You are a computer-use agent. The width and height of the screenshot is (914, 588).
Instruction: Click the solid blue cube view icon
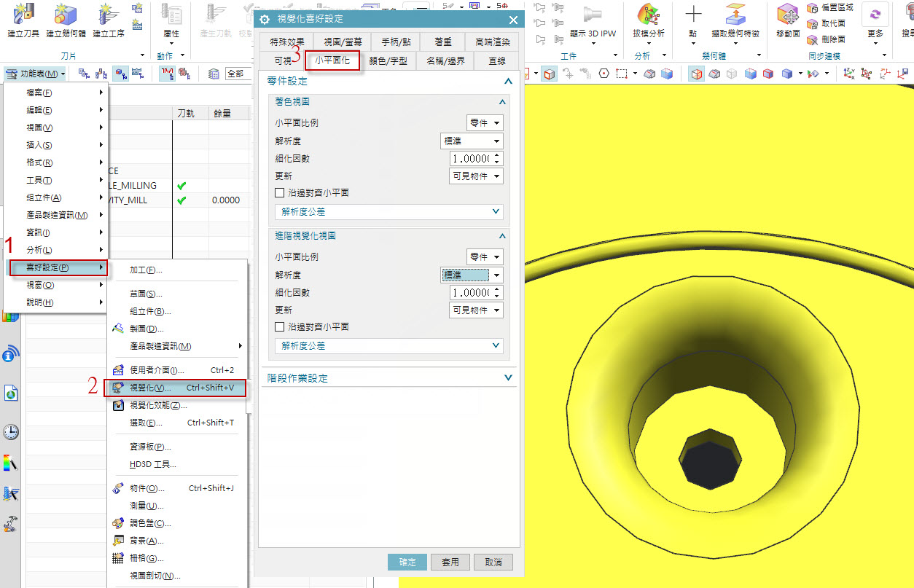click(787, 74)
